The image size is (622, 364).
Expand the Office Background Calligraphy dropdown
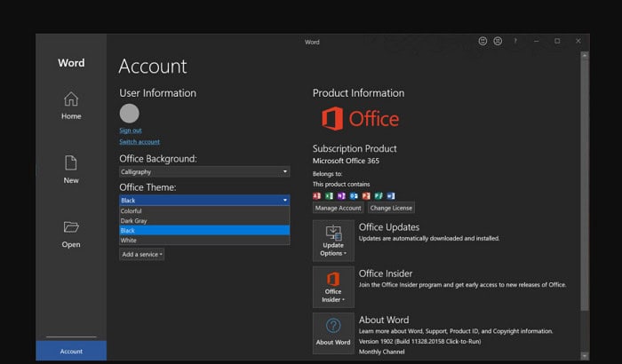tap(204, 171)
